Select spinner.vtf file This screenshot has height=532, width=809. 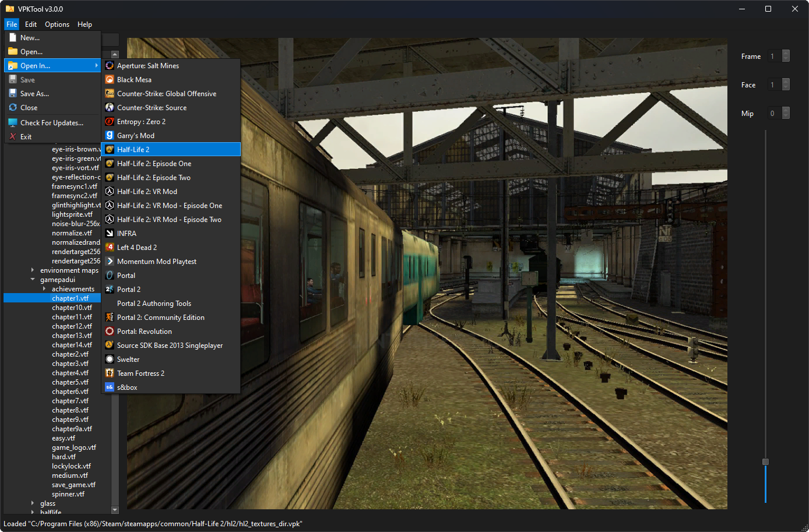point(68,494)
